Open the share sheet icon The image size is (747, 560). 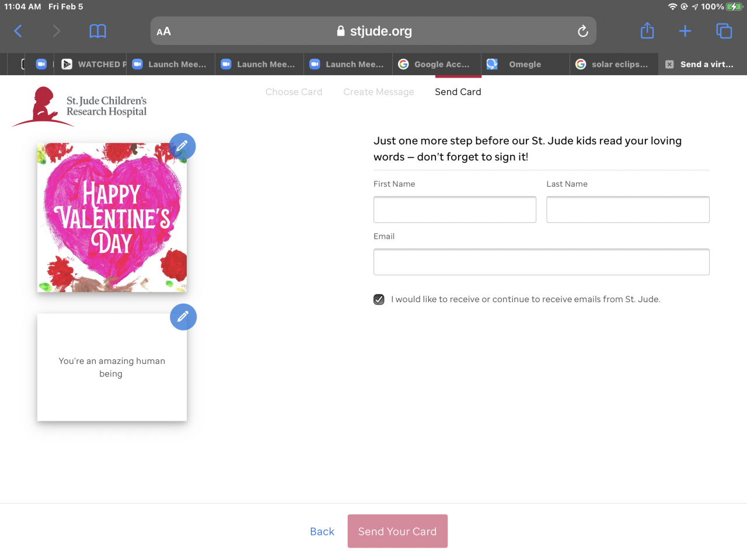pyautogui.click(x=647, y=31)
